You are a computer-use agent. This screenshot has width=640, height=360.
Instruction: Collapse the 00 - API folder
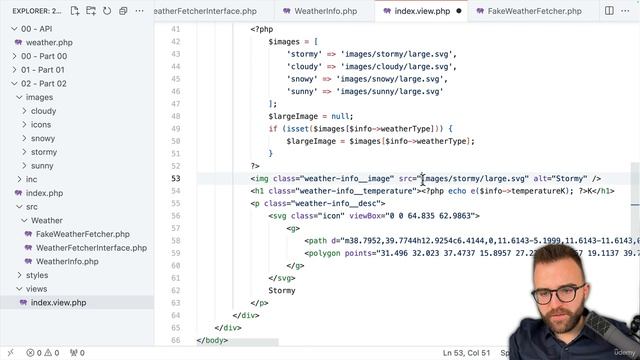pos(14,29)
